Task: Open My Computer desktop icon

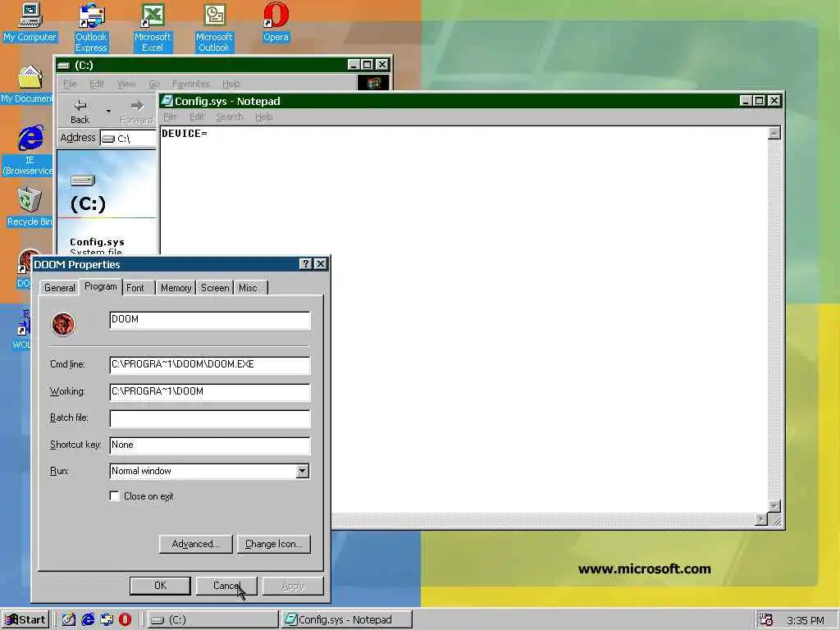Action: pyautogui.click(x=30, y=22)
